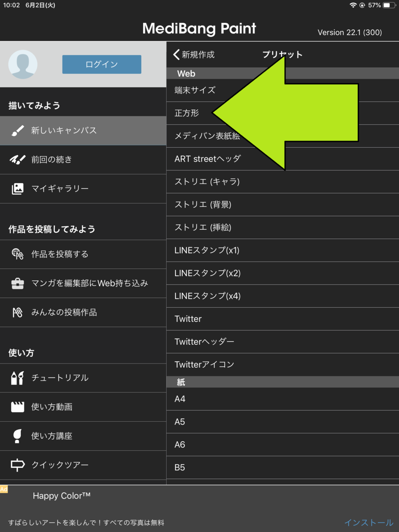The image size is (399, 532).
Task: Choose the ストリエ (キャラ) preset
Action: [x=283, y=182]
